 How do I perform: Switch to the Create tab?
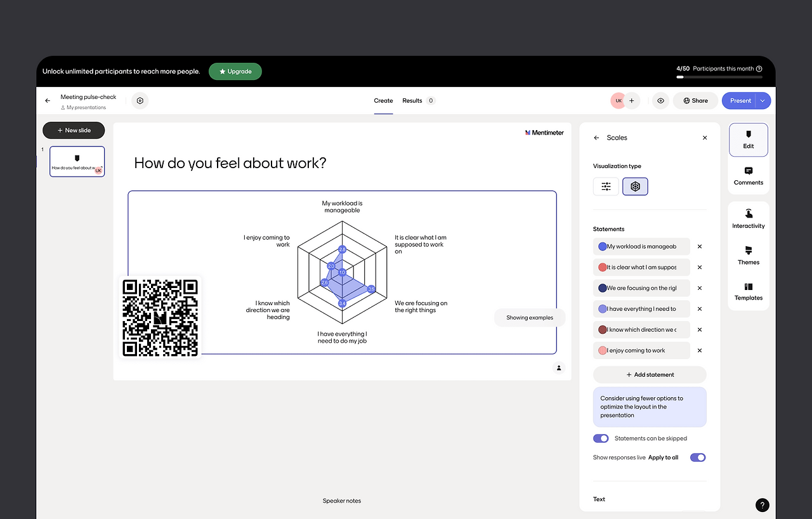[383, 101]
